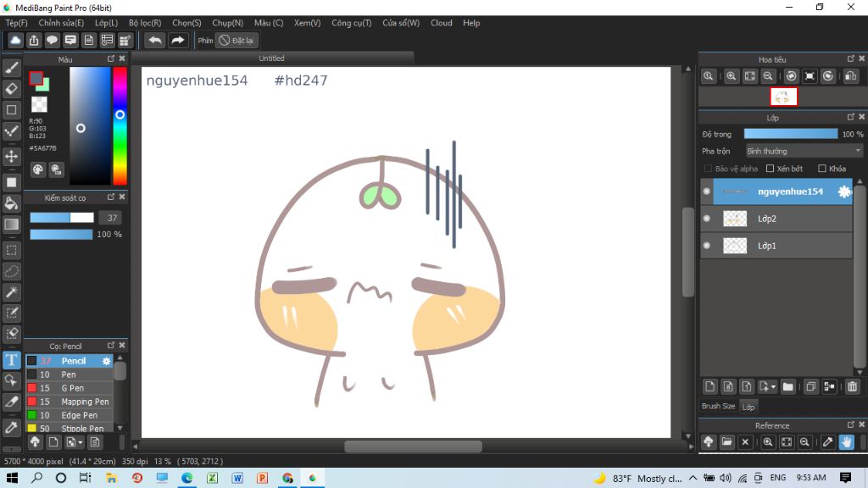Screen dimensions: 868x488
Task: Select the Bucket fill tool
Action: coord(12,203)
